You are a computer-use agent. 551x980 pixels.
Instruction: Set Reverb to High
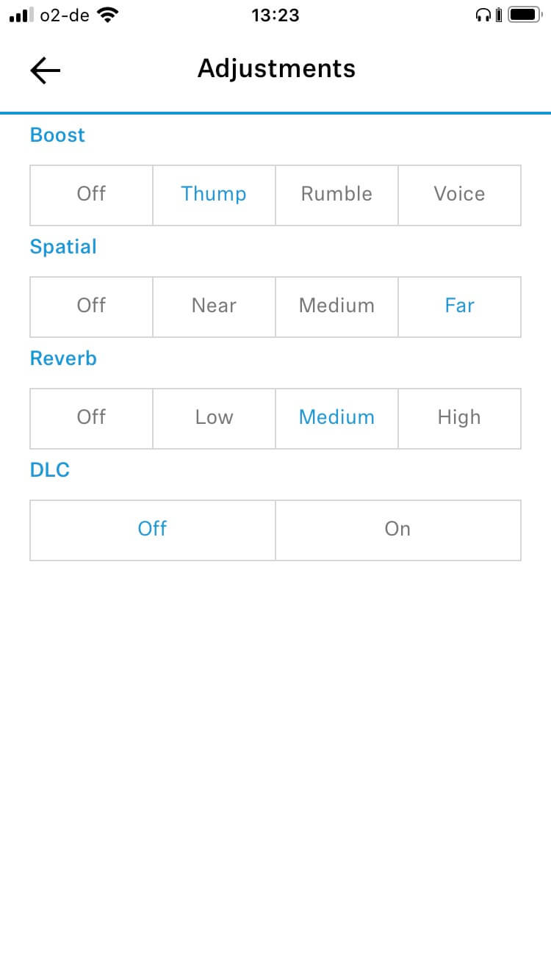pos(459,418)
